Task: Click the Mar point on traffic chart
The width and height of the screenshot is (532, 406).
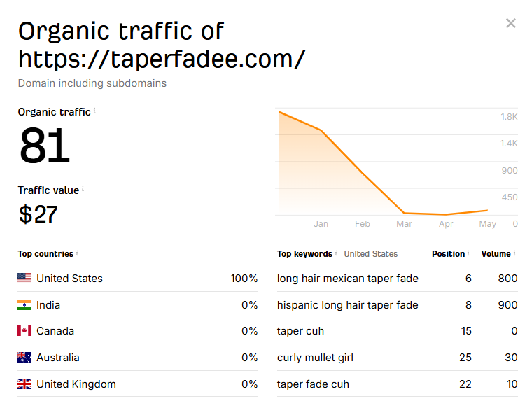Action: click(x=404, y=213)
